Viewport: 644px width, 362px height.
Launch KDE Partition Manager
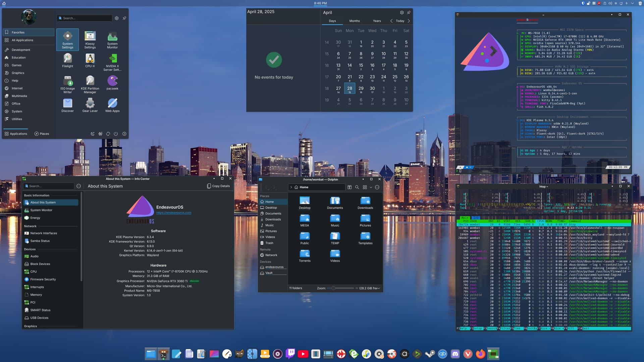click(x=90, y=85)
